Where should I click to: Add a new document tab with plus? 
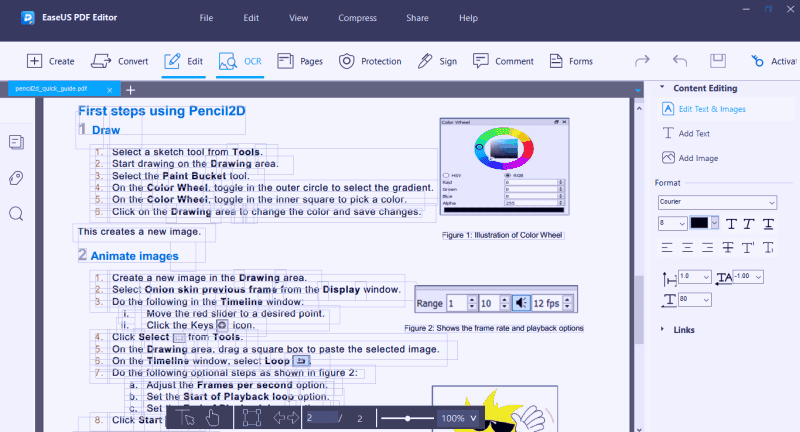pos(131,90)
